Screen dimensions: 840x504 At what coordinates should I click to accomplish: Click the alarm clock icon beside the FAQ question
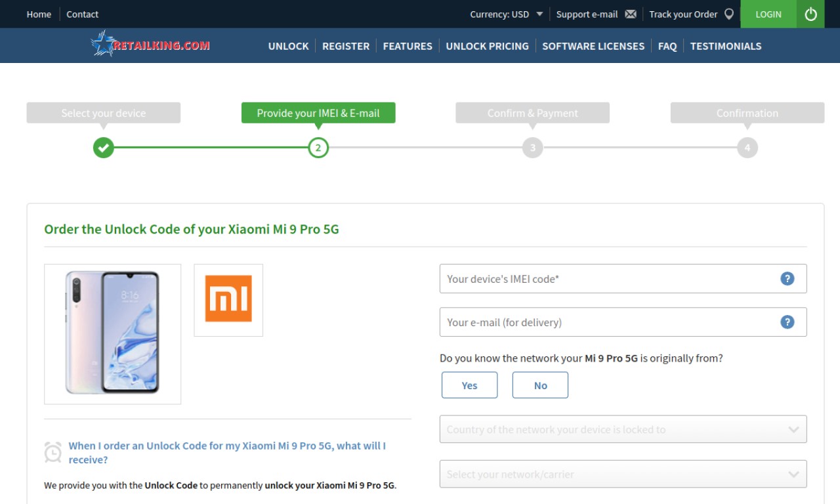click(53, 452)
